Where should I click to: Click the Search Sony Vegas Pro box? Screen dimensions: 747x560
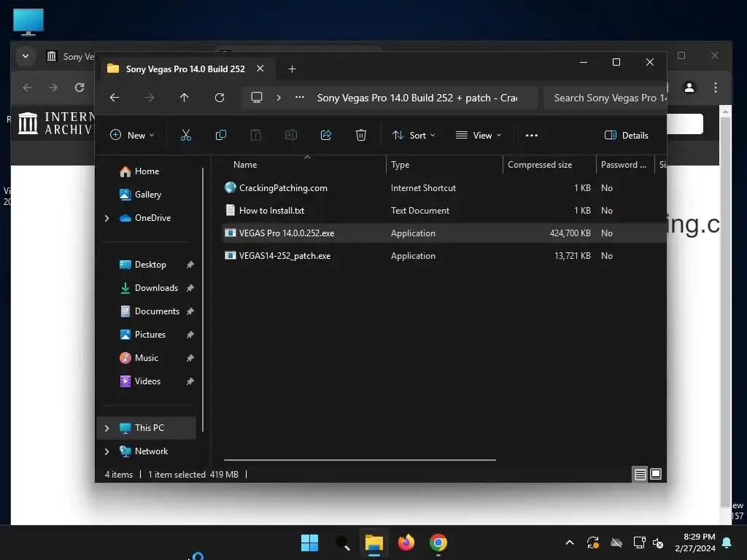point(605,98)
